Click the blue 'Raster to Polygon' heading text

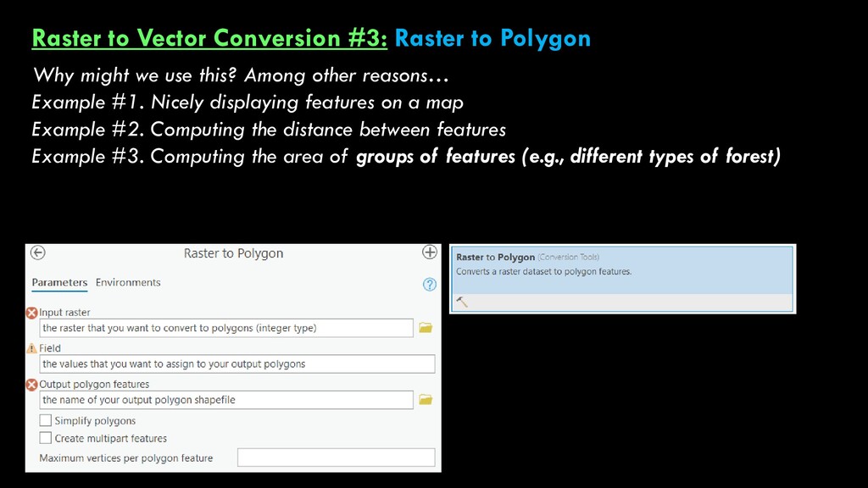tap(492, 38)
